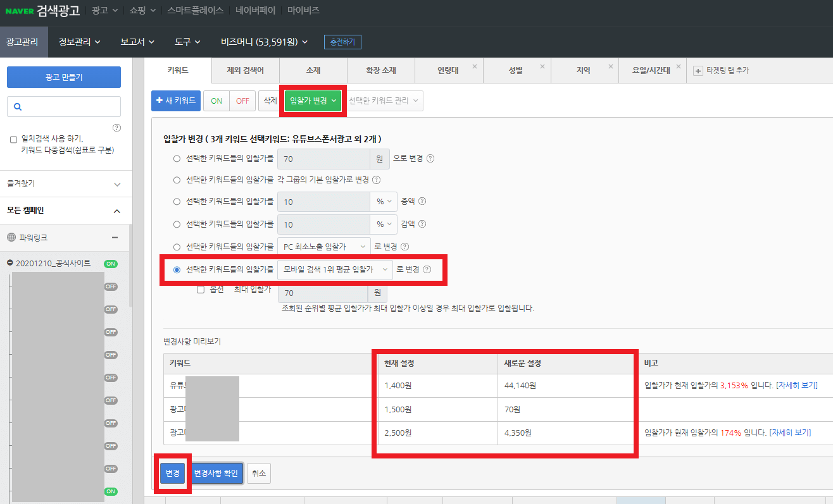The width and height of the screenshot is (833, 504).
Task: Collapse the 모든 캠페인 section
Action: (x=116, y=212)
